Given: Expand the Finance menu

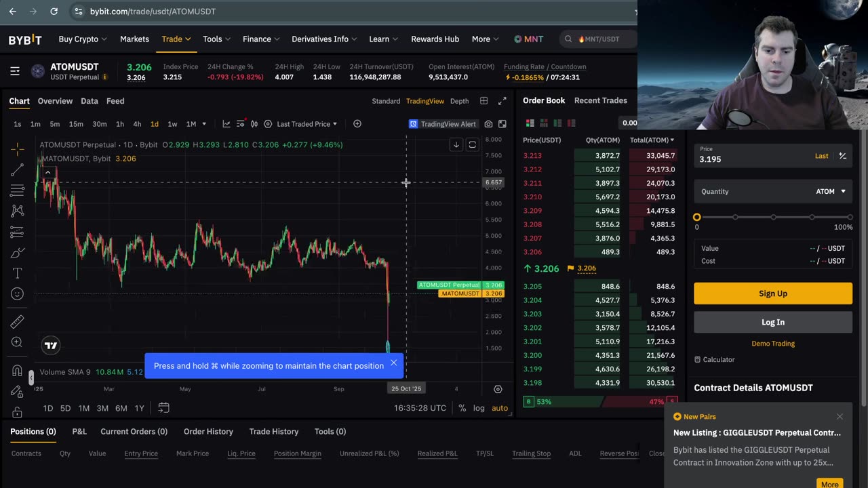Looking at the screenshot, I should (262, 39).
